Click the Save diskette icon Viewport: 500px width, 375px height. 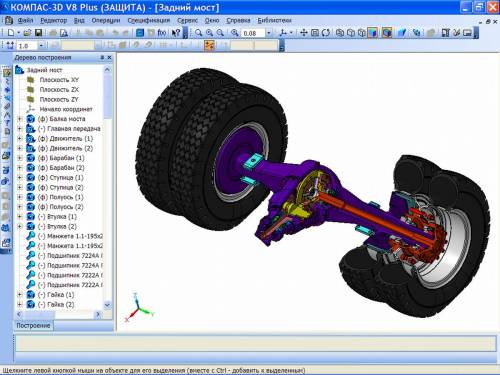(x=38, y=33)
